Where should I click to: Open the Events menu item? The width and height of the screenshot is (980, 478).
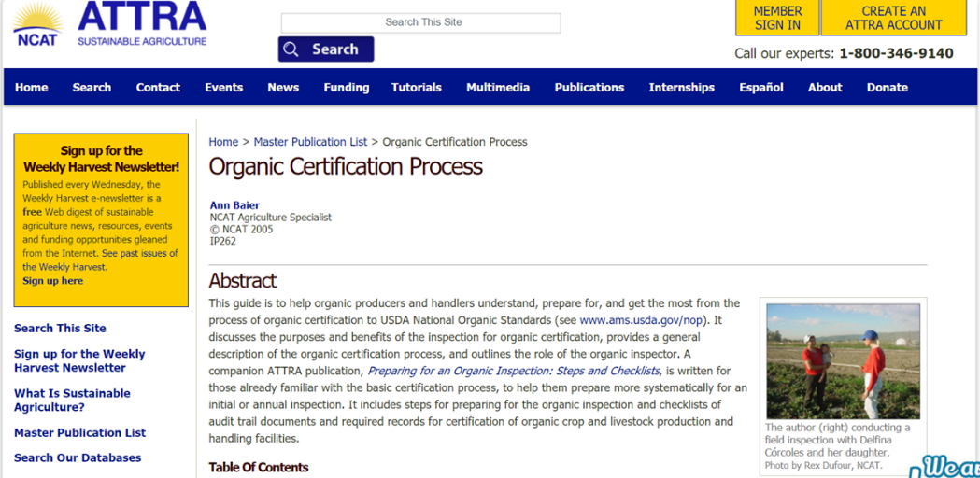coord(224,88)
